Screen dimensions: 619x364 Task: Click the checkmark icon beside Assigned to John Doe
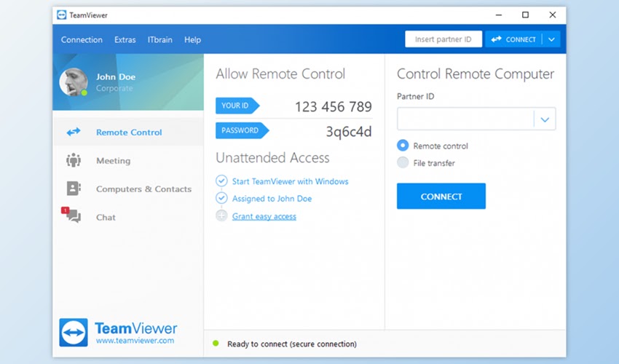(221, 198)
